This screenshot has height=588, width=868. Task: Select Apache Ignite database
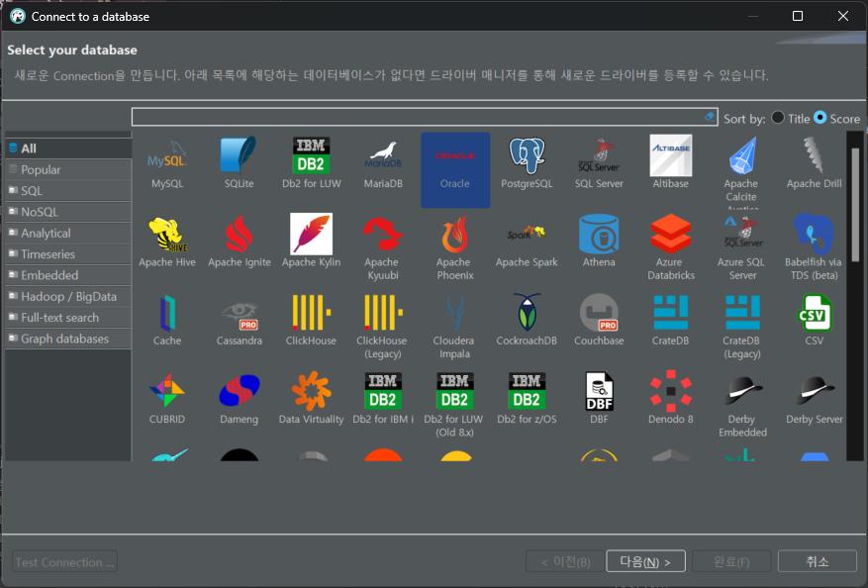tap(240, 242)
